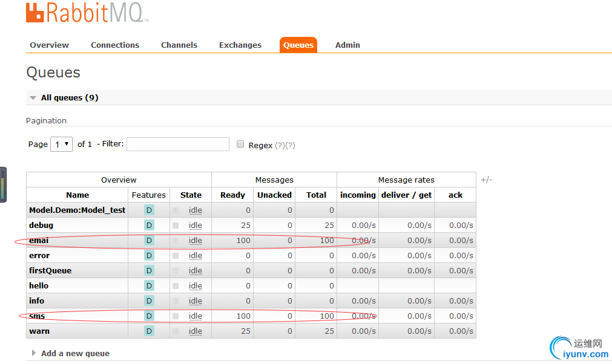Click the D feature badge for firstQueue
The height and width of the screenshot is (364, 612).
(149, 271)
